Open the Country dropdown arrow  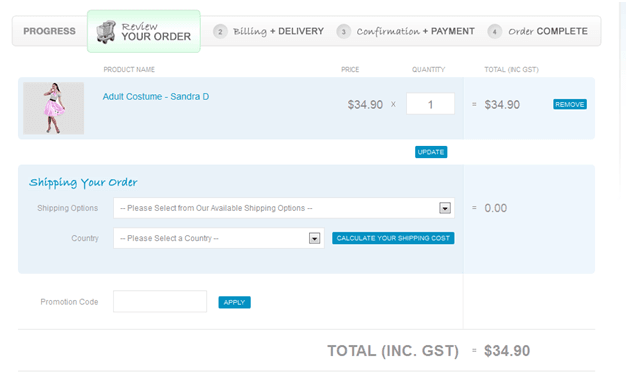tap(314, 238)
